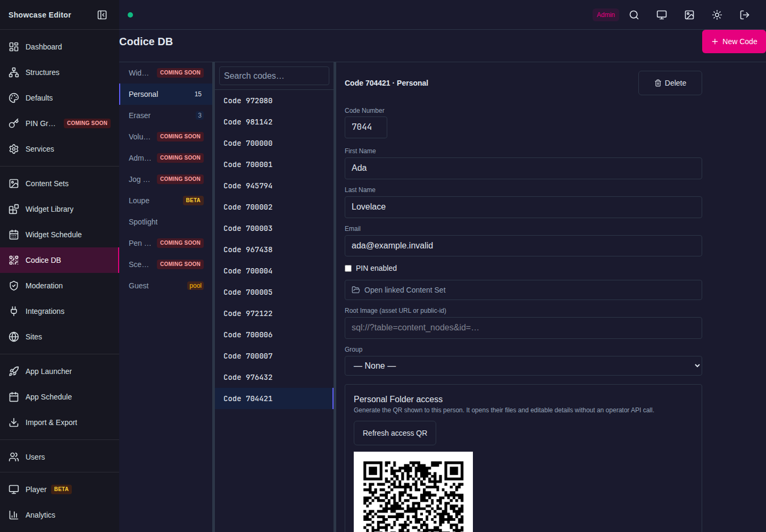Select Code 945794 in list
766x532 pixels.
tap(274, 186)
